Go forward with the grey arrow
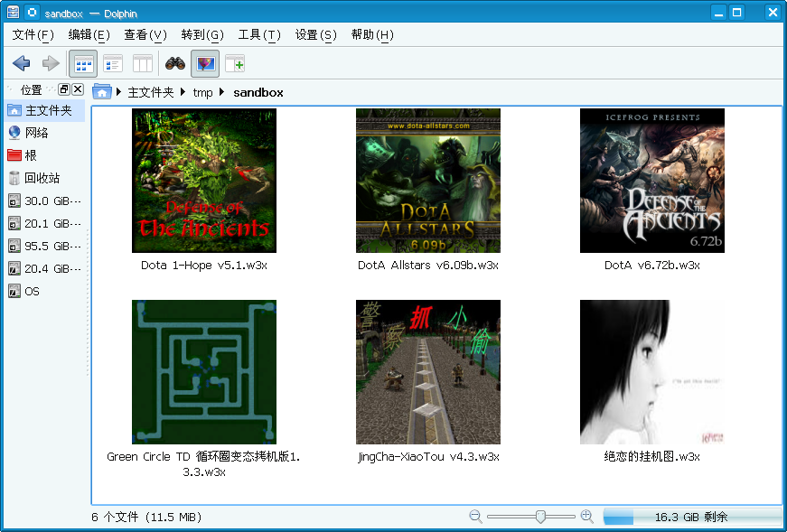Screen dimensions: 787x532 tap(51, 64)
